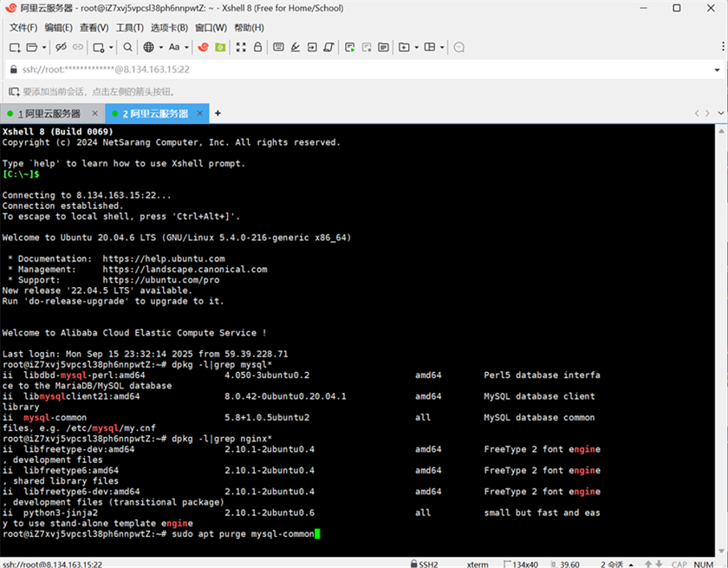
Task: Click tab scroll left arrow
Action: (x=697, y=114)
